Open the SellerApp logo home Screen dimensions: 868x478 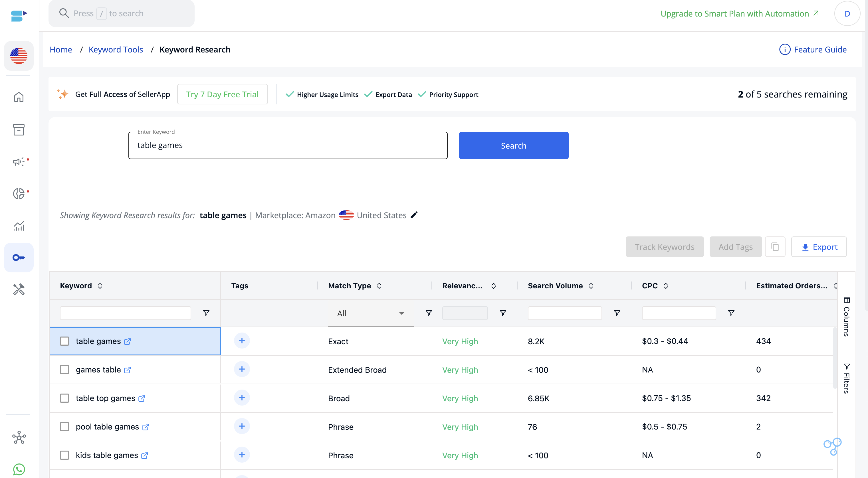(19, 15)
